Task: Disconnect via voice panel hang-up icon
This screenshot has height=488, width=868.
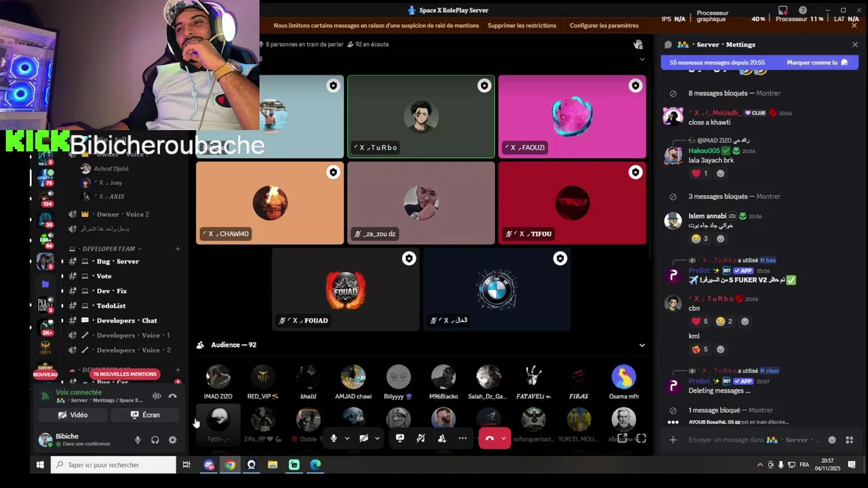Action: click(x=172, y=396)
